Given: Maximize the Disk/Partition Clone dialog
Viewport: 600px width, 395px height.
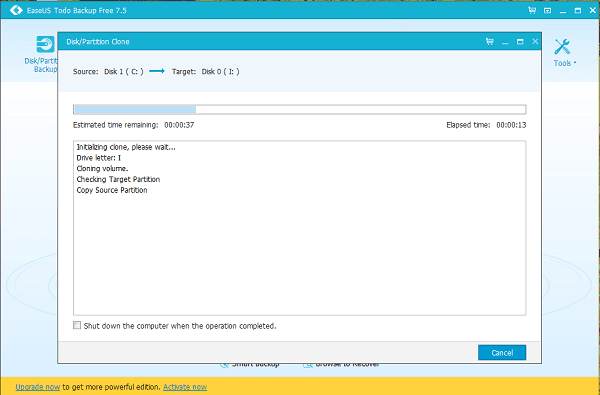Looking at the screenshot, I should coord(520,42).
